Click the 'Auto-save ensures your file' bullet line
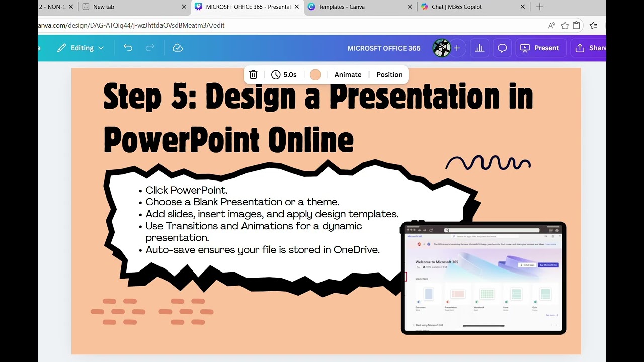 coord(263,250)
